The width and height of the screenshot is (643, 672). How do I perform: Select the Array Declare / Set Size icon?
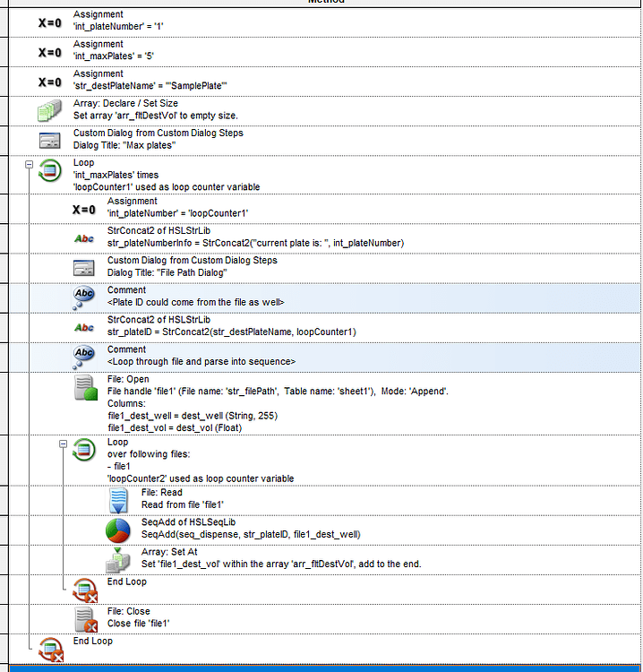(49, 111)
